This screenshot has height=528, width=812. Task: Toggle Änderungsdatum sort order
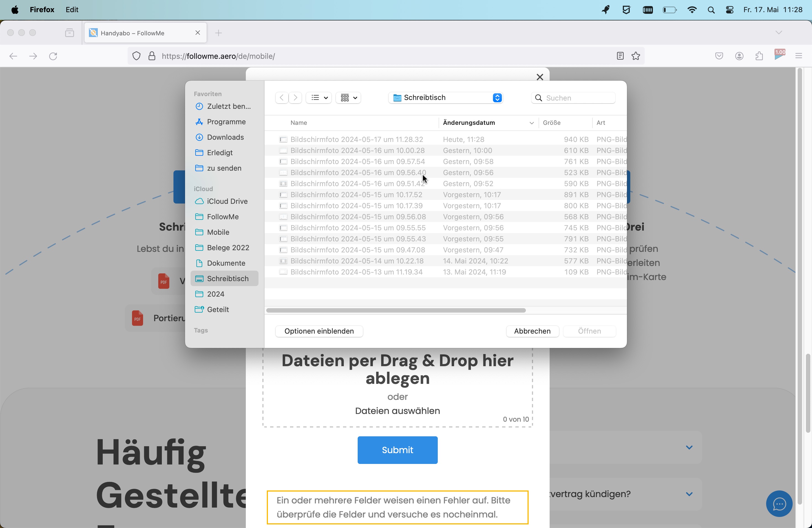[488, 123]
